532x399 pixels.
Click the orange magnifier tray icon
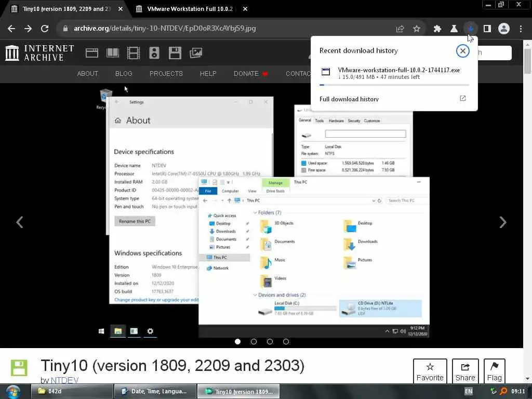coord(503,391)
